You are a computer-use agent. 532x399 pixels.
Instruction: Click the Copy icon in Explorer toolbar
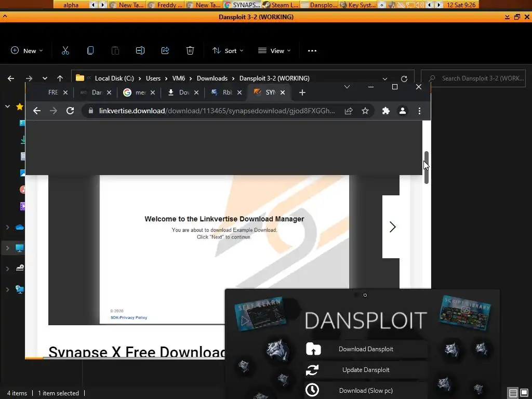coord(90,50)
